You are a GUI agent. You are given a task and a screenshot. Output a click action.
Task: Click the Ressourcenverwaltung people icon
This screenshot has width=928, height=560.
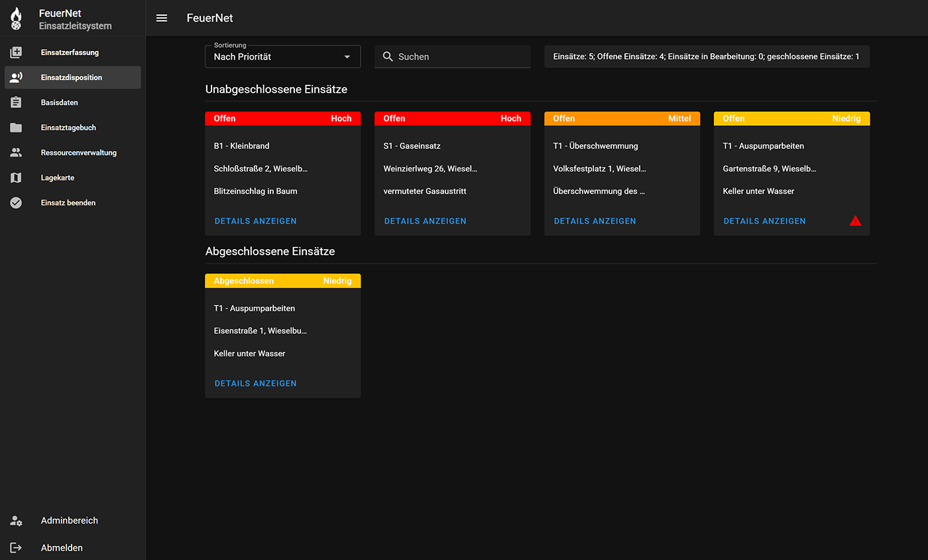tap(17, 152)
